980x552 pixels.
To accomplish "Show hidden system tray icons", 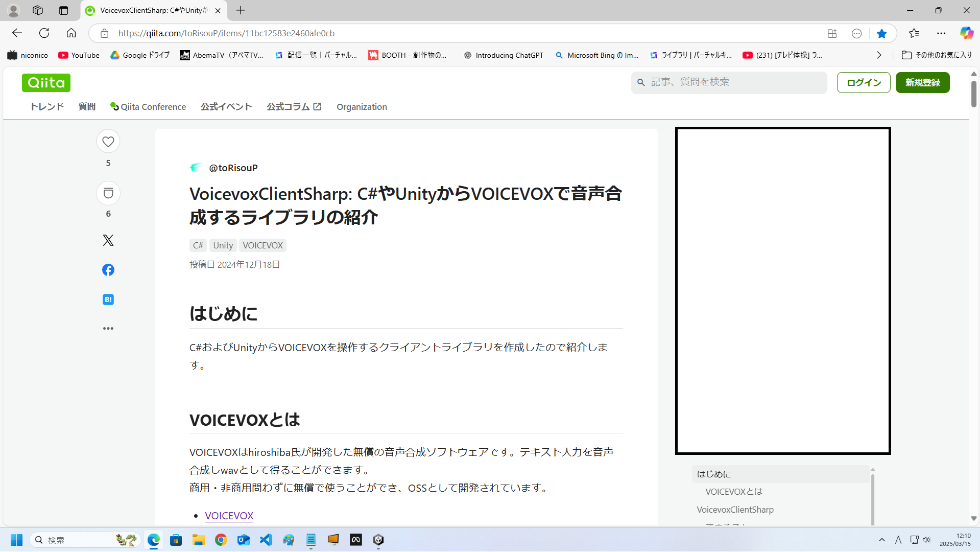I will click(x=882, y=540).
